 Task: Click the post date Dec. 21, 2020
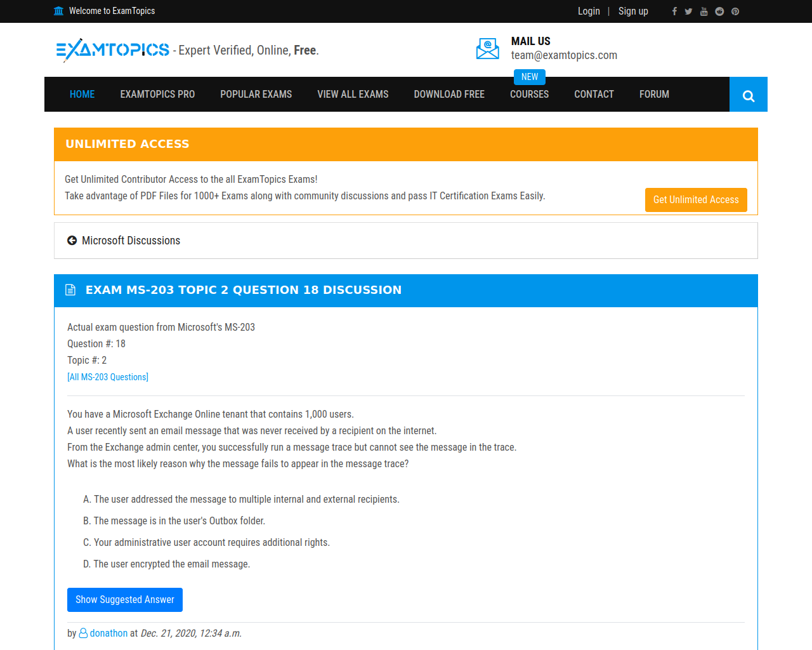click(x=191, y=633)
